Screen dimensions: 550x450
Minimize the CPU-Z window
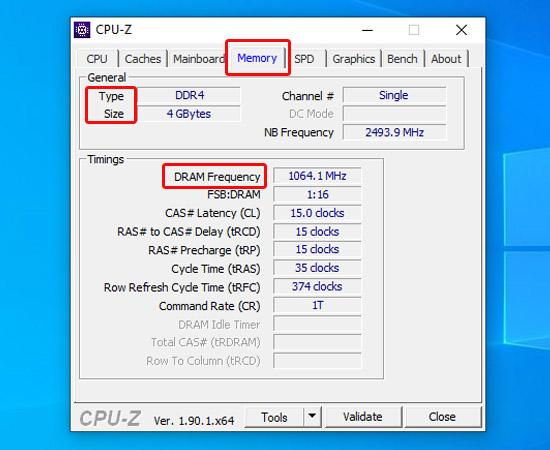367,30
